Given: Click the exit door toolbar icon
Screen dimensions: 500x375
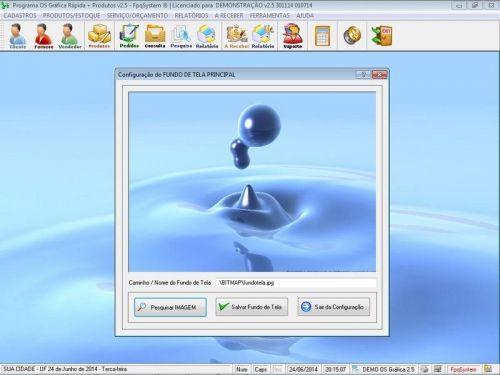Looking at the screenshot, I should coord(382,35).
